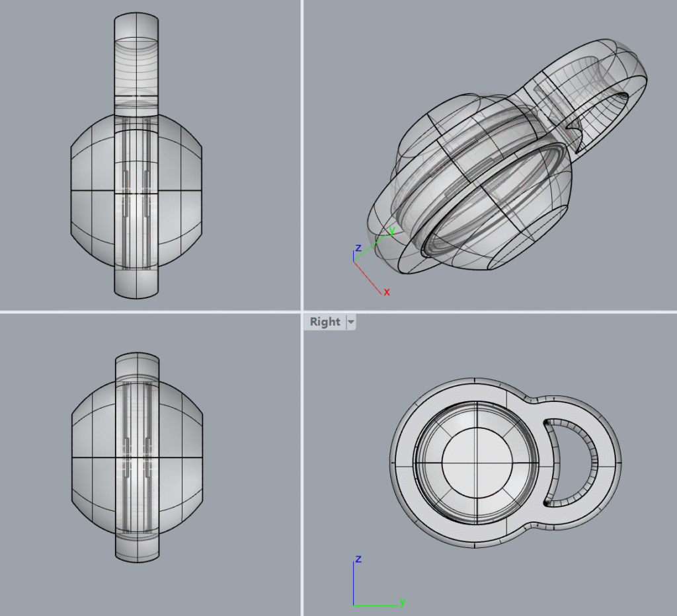The image size is (677, 616).
Task: Open the Right viewport dropdown arrow
Action: [351, 322]
